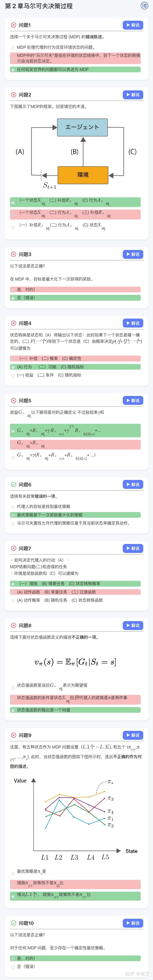Click the table of contents icon top right
Viewport: 153px width, 980px height.
(x=144, y=6)
